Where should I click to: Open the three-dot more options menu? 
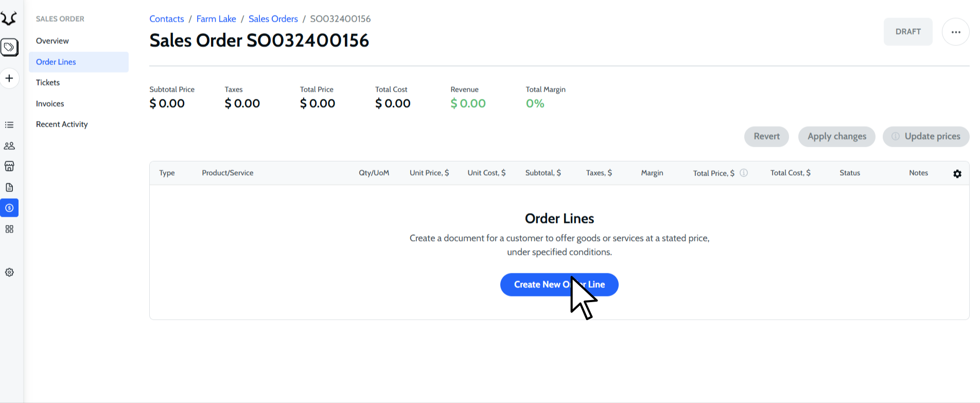click(x=955, y=32)
